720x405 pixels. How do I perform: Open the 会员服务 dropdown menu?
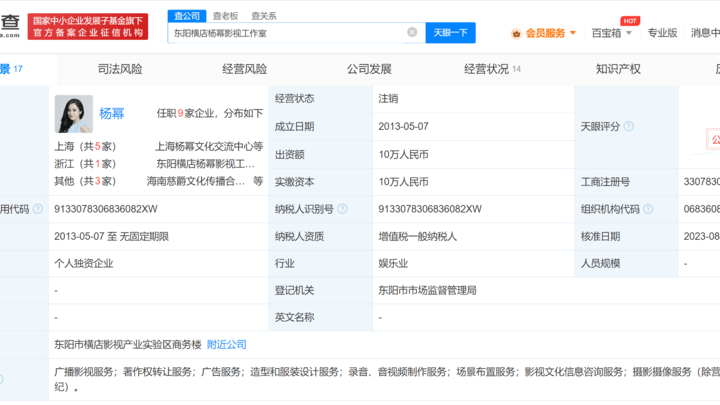550,33
